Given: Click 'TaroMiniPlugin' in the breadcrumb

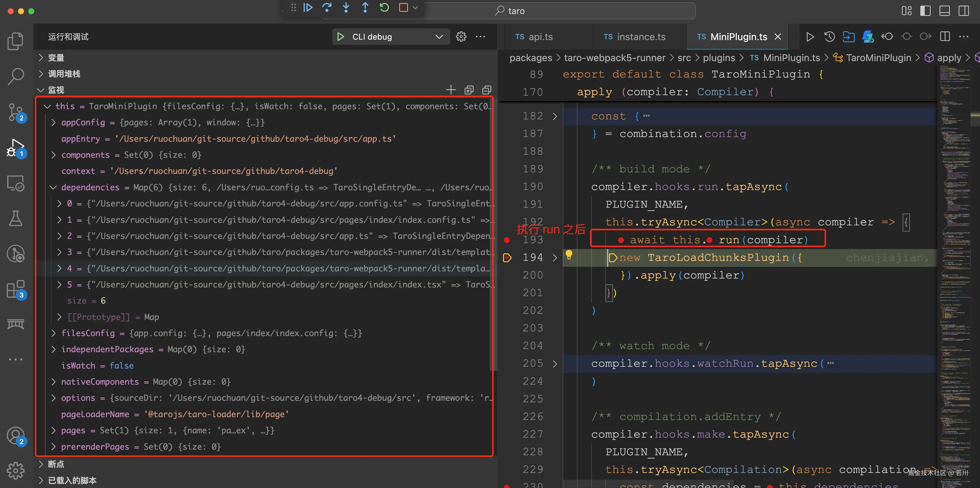Looking at the screenshot, I should tap(878, 58).
